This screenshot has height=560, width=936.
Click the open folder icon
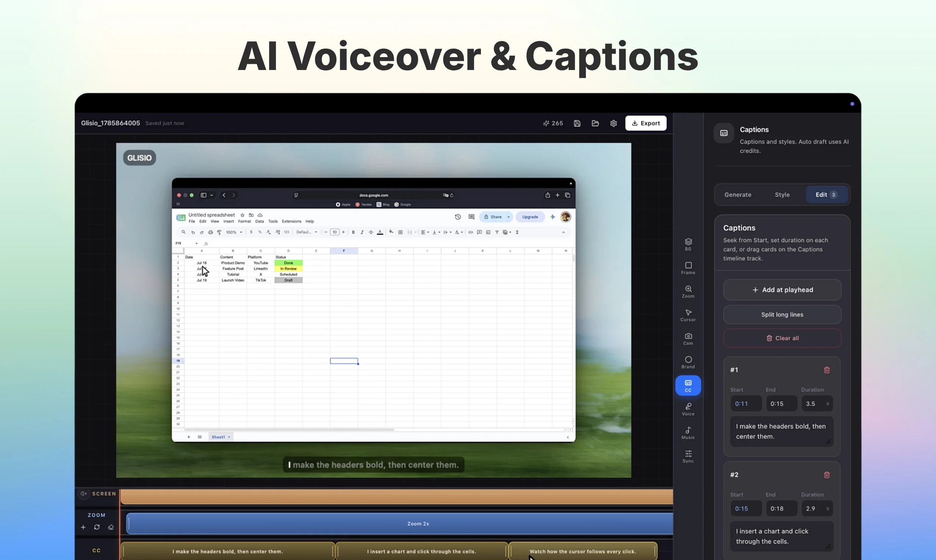click(595, 123)
